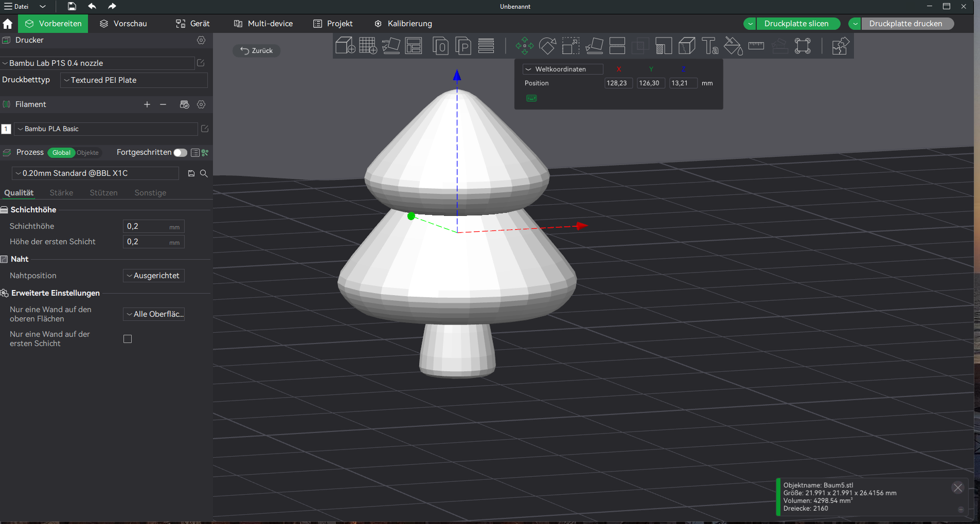Open the Bambu PLA Basic filament dropdown

[x=106, y=129]
